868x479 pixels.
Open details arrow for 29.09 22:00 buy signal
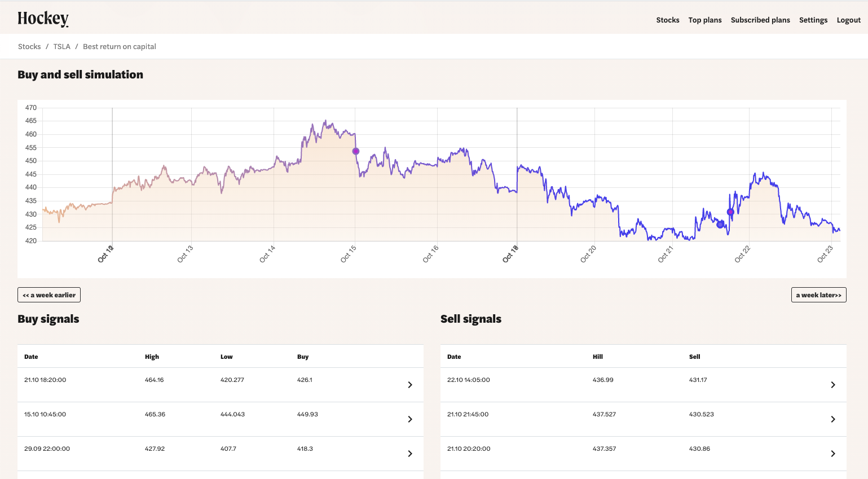coord(410,454)
